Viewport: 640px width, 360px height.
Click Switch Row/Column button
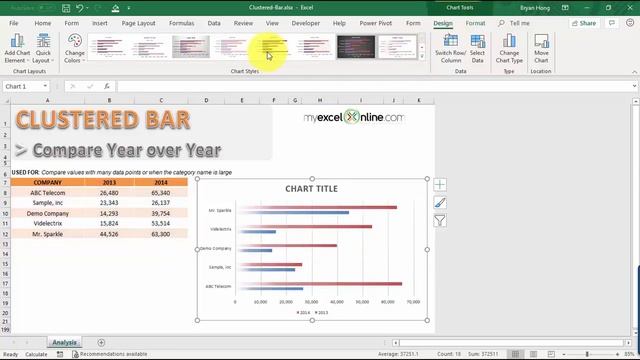(450, 48)
